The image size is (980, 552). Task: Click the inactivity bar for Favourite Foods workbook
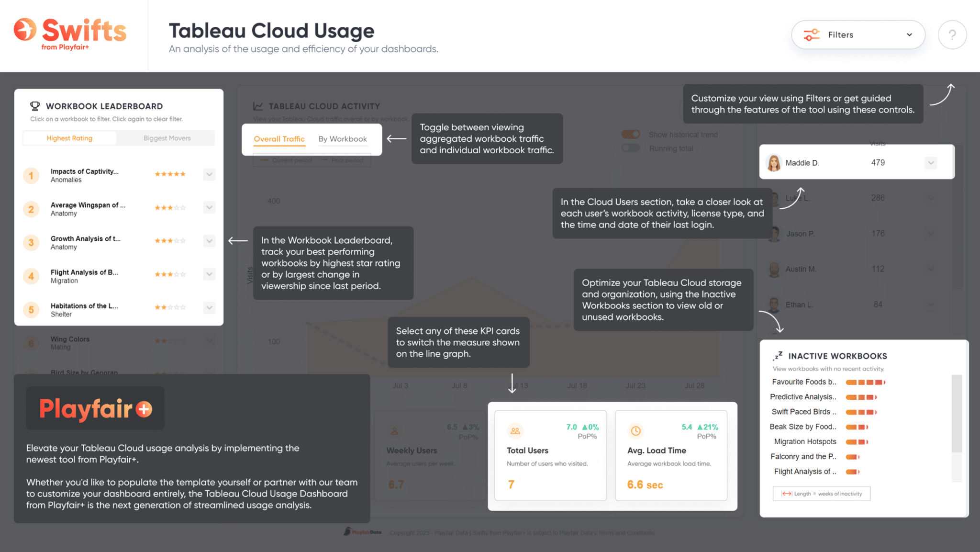(864, 382)
